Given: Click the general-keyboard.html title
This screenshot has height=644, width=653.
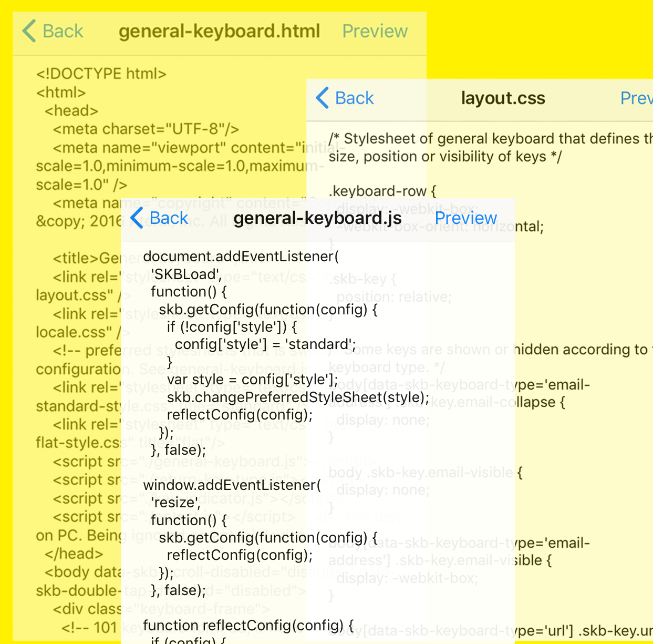Looking at the screenshot, I should point(219,31).
